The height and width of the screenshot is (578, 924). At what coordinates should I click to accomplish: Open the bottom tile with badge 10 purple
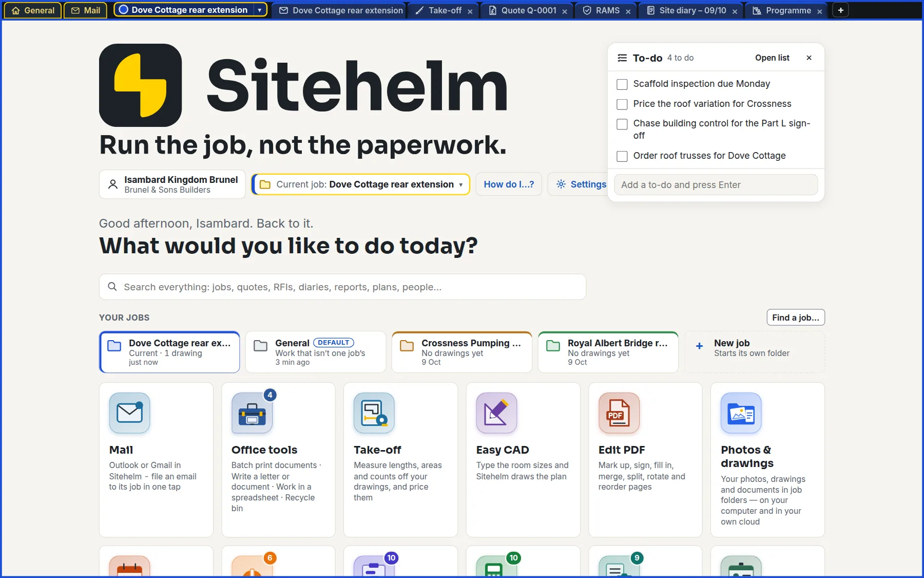pyautogui.click(x=374, y=567)
